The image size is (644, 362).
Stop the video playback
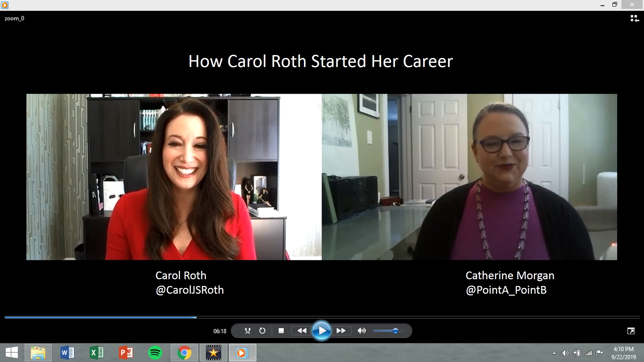pos(281,331)
